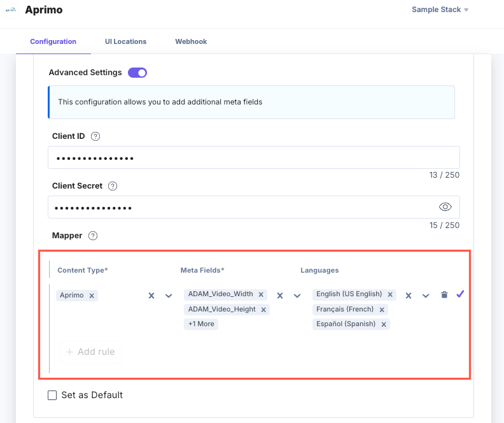The height and width of the screenshot is (423, 504).
Task: Confirm the mapper rule with checkmark
Action: click(460, 294)
